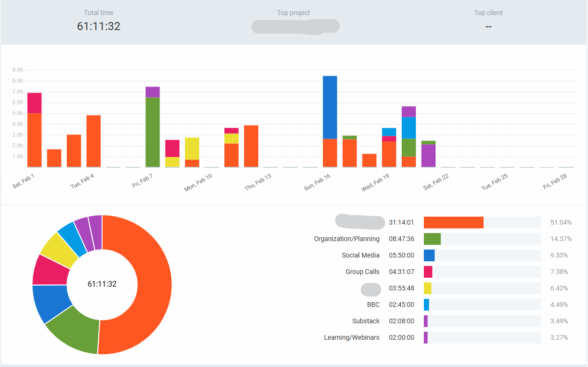Select the Thu, Feb 13 orange bar
Screen dimensions: 588x367
251,146
